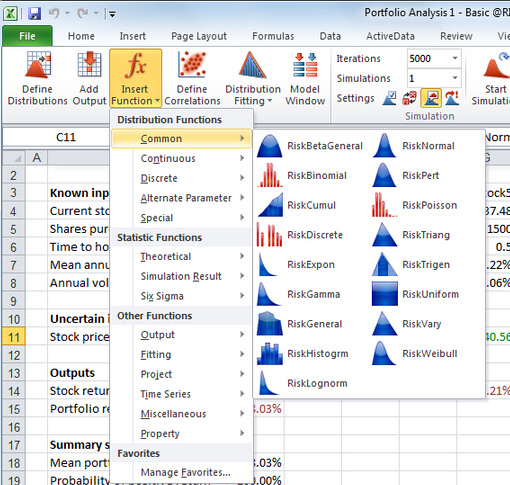The height and width of the screenshot is (485, 510).
Task: Click the Redo arrow
Action: 82,13
